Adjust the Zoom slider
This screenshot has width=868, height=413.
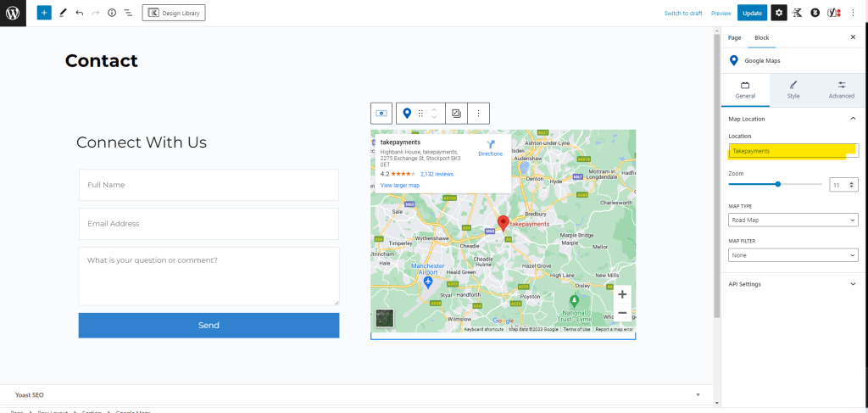pos(777,184)
